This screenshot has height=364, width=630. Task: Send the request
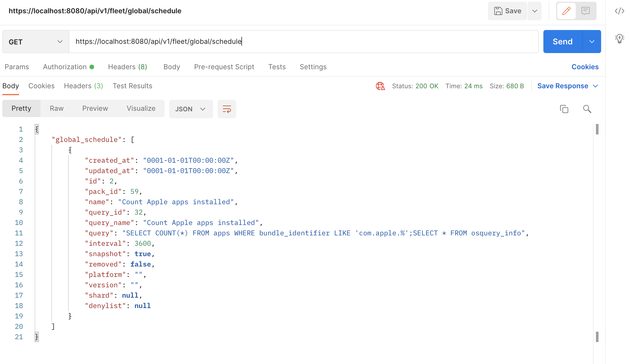tap(562, 41)
